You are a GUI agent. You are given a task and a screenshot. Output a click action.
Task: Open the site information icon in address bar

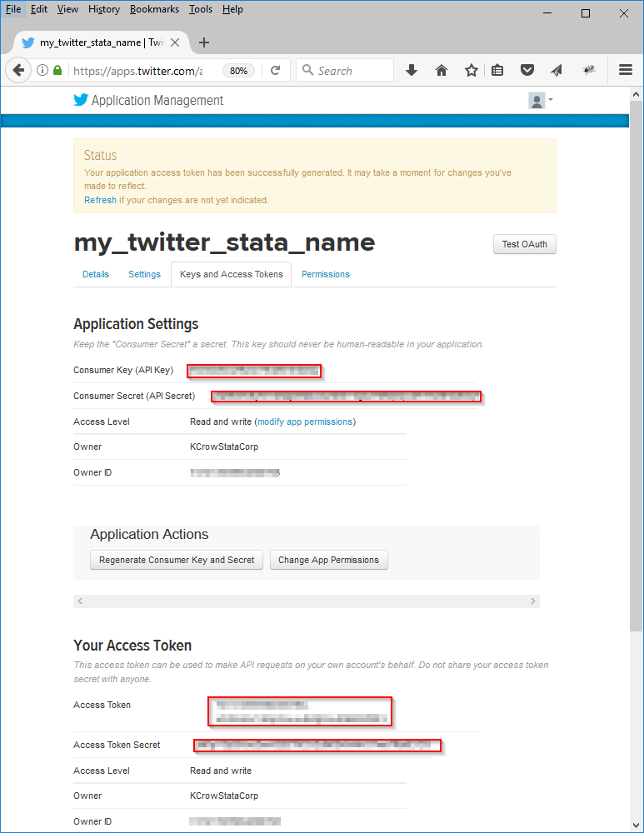click(42, 70)
